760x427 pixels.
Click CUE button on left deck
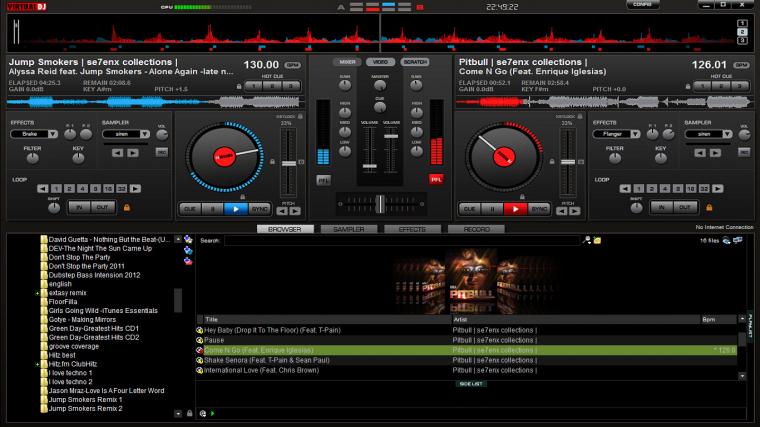click(190, 209)
